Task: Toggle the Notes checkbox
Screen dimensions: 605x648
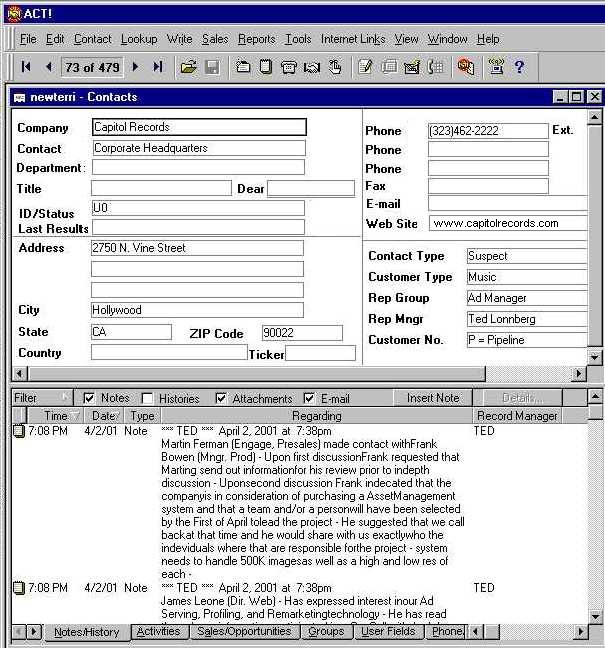Action: pyautogui.click(x=88, y=398)
